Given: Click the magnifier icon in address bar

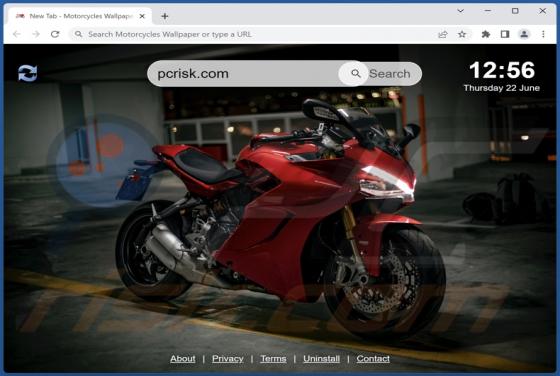Looking at the screenshot, I should coord(79,34).
